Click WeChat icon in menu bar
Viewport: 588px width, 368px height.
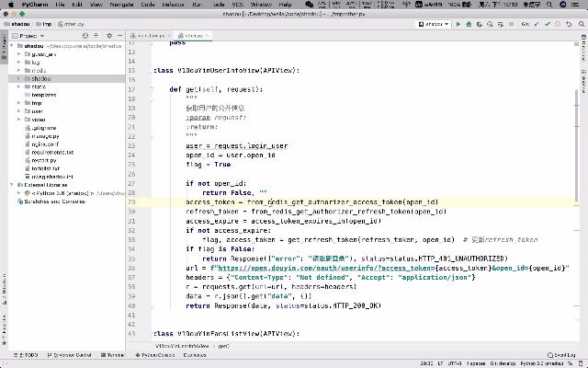pyautogui.click(x=309, y=5)
